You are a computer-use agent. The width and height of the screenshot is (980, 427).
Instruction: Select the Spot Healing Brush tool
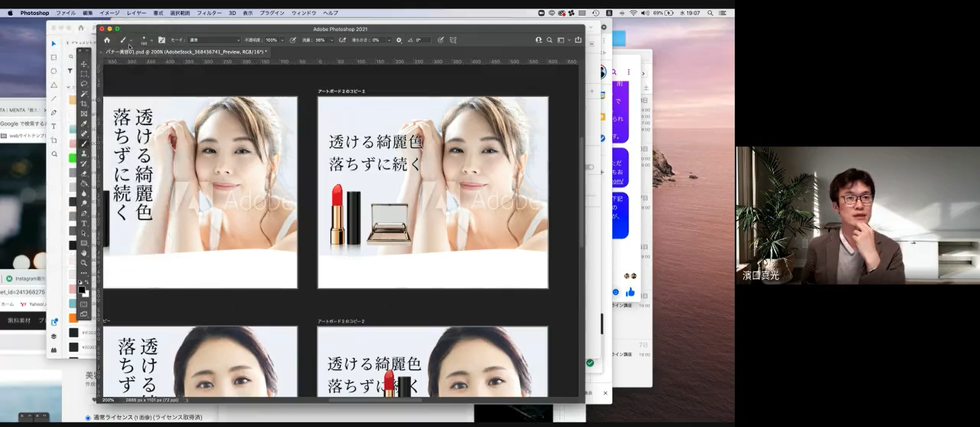click(x=84, y=134)
